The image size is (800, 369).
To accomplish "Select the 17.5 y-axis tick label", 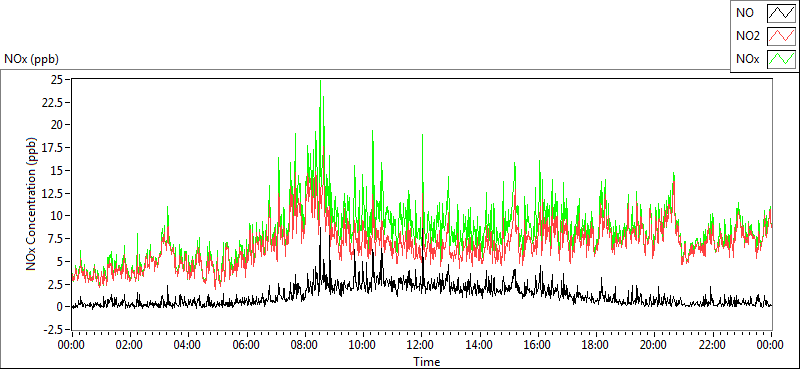I will point(53,147).
